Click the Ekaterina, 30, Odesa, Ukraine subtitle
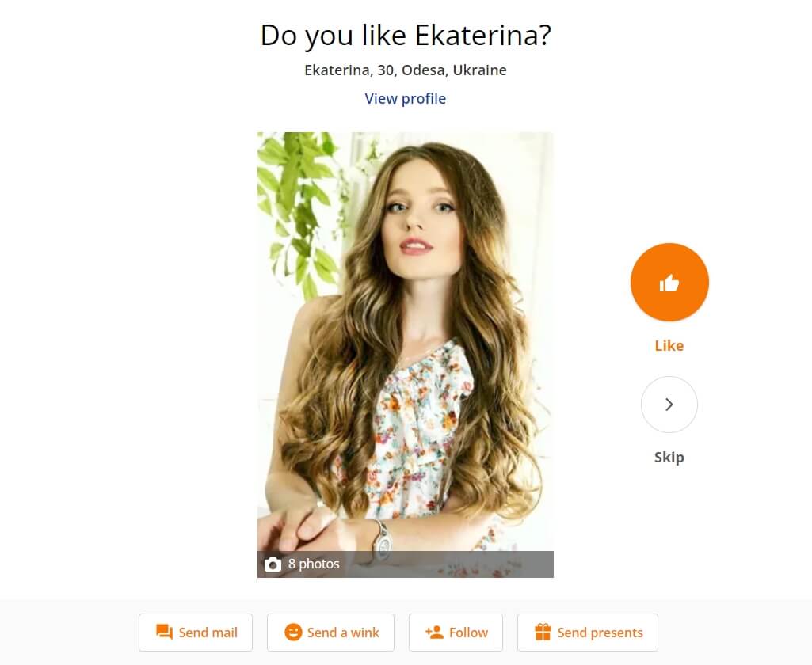The image size is (812, 665). tap(406, 70)
